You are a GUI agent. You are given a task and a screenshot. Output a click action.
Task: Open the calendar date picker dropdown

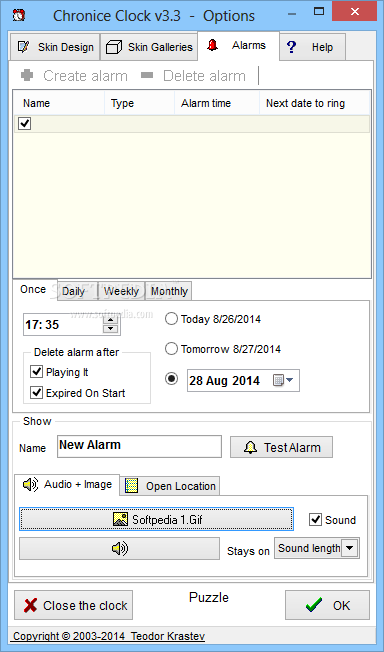[284, 380]
